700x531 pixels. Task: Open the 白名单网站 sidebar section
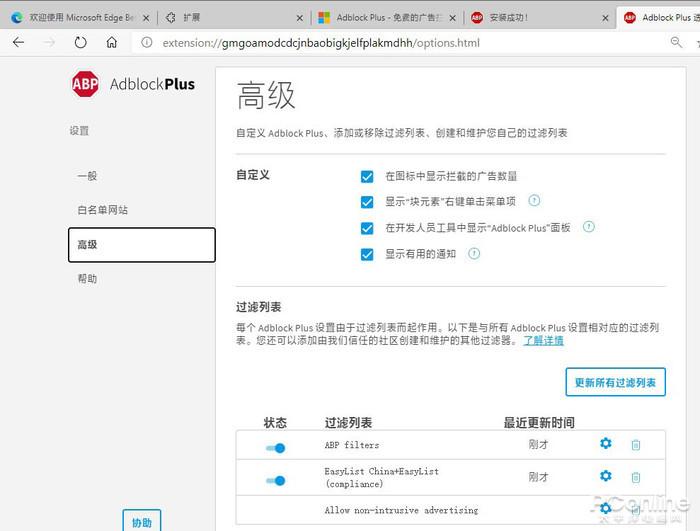click(103, 210)
